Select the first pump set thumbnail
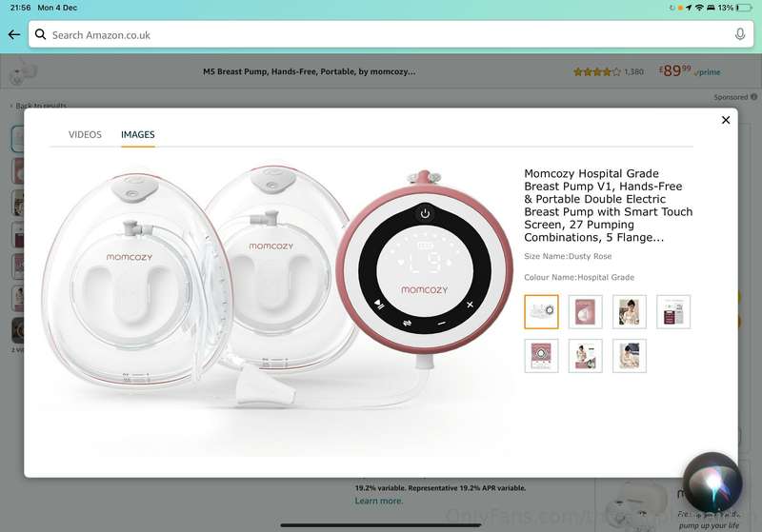 click(541, 311)
